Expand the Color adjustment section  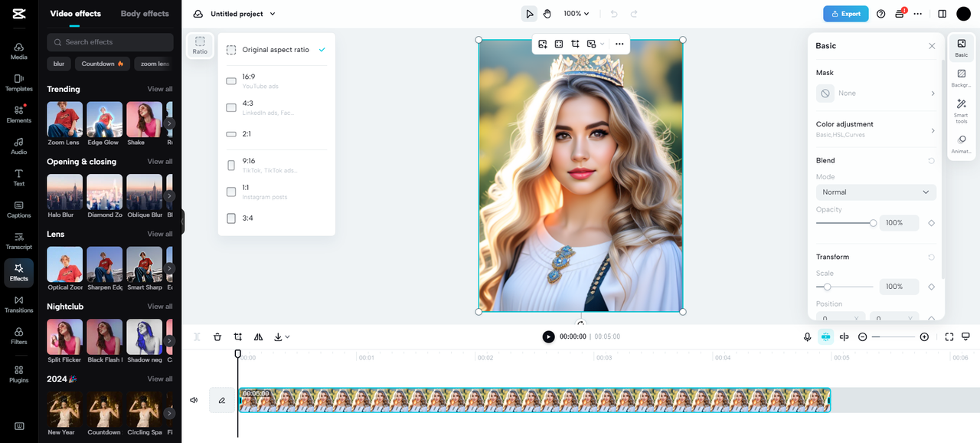coord(876,129)
